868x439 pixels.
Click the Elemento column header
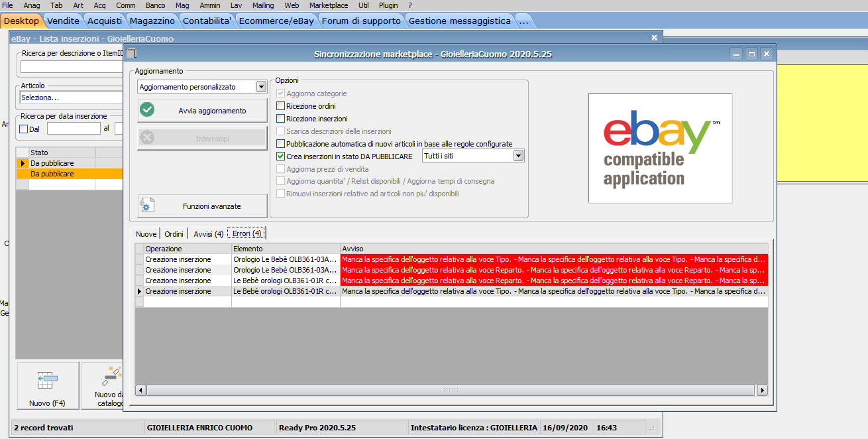pyautogui.click(x=286, y=249)
